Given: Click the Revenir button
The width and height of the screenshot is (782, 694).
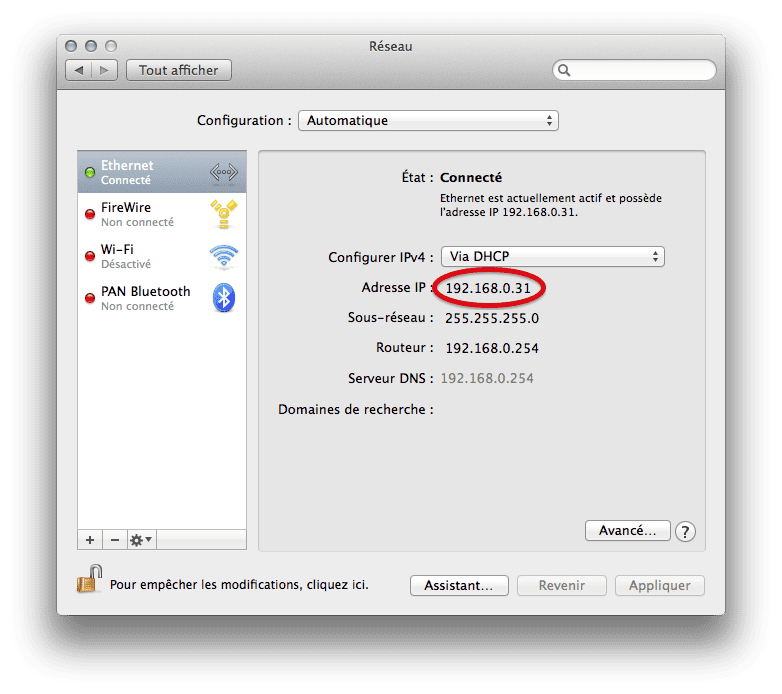Looking at the screenshot, I should coord(562,586).
